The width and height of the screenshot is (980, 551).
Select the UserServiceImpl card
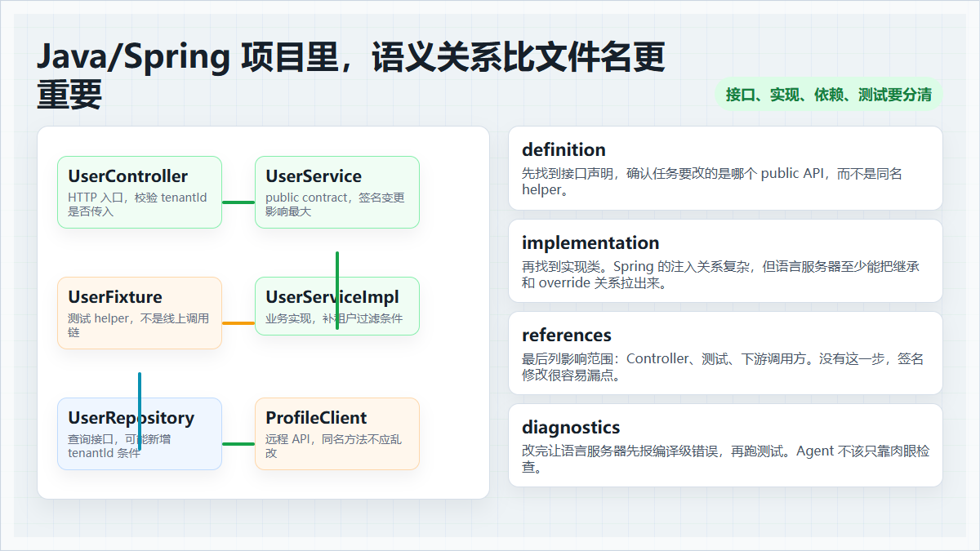point(337,306)
